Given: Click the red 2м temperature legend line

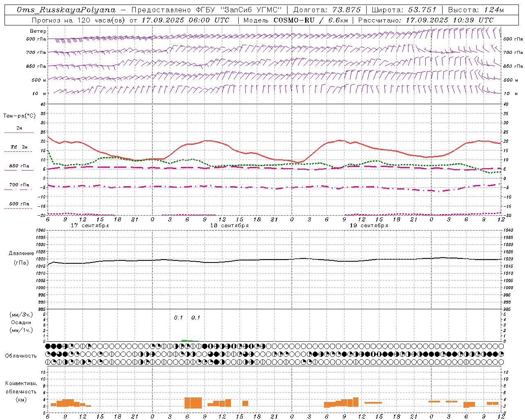Looking at the screenshot, I should tap(19, 133).
